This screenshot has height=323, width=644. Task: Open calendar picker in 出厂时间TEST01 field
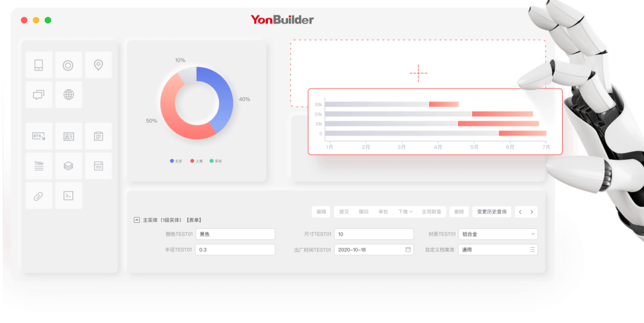coord(408,250)
